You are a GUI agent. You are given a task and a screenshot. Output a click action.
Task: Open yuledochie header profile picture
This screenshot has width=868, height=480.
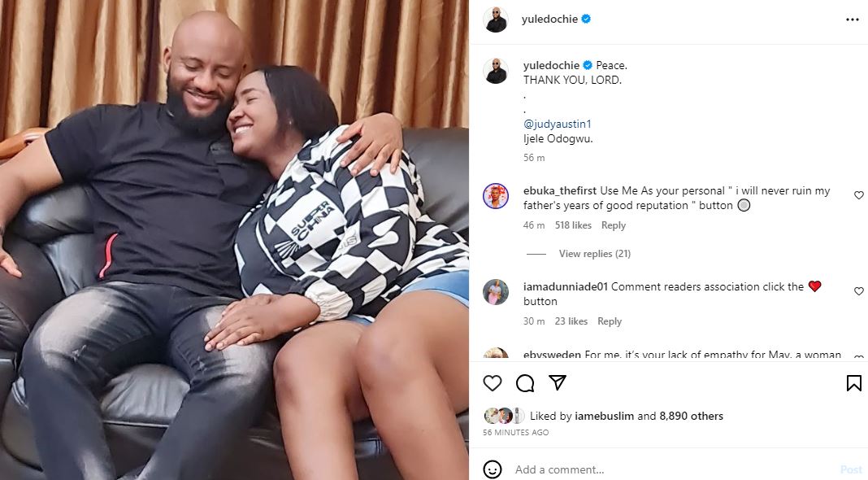(x=496, y=20)
